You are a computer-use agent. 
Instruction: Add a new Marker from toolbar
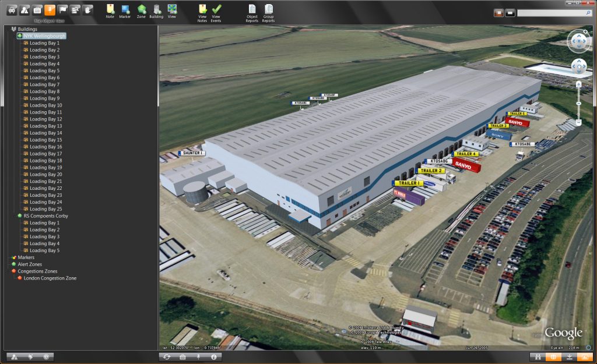point(125,10)
